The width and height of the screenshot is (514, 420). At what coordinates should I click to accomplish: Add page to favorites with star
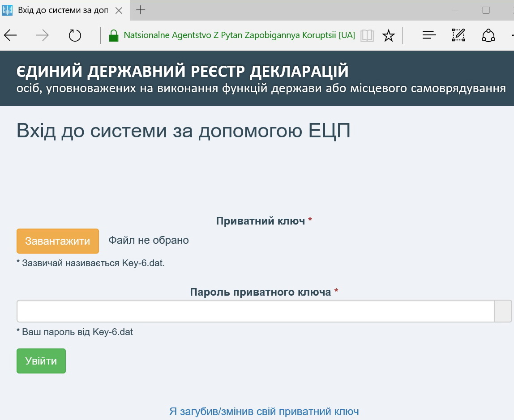pyautogui.click(x=388, y=36)
